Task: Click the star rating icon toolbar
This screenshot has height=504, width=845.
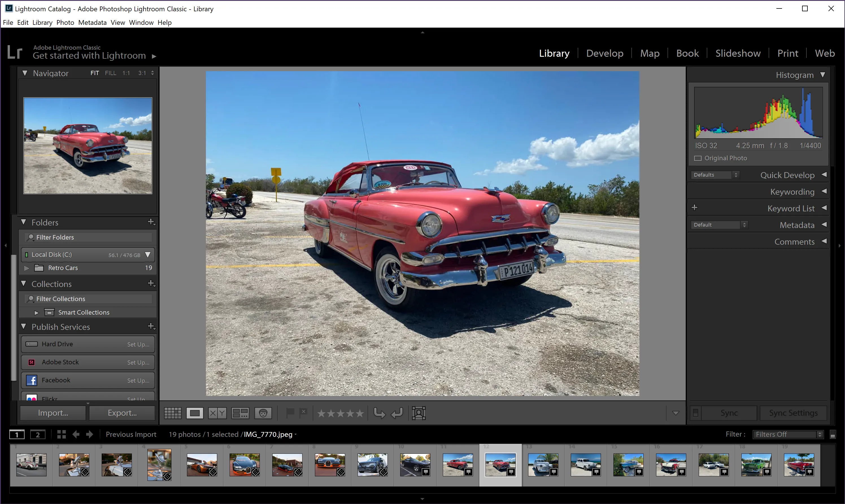Action: pos(340,413)
